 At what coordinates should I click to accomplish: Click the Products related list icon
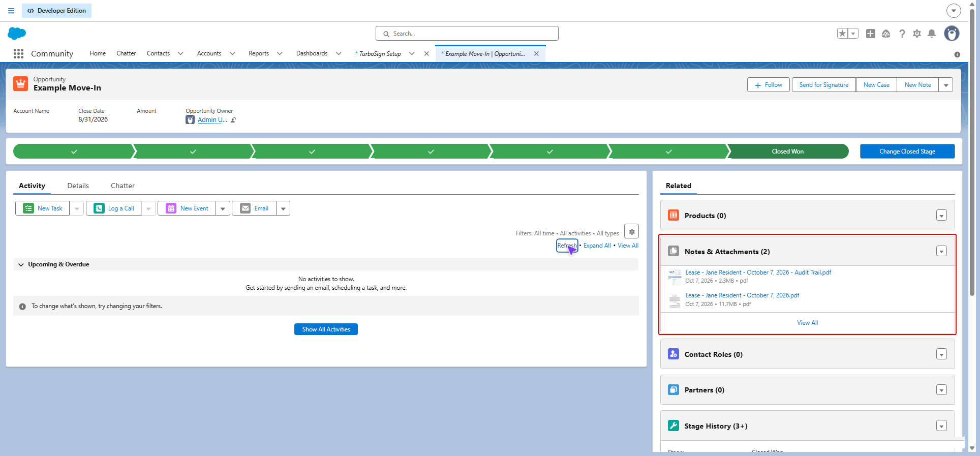(x=673, y=215)
